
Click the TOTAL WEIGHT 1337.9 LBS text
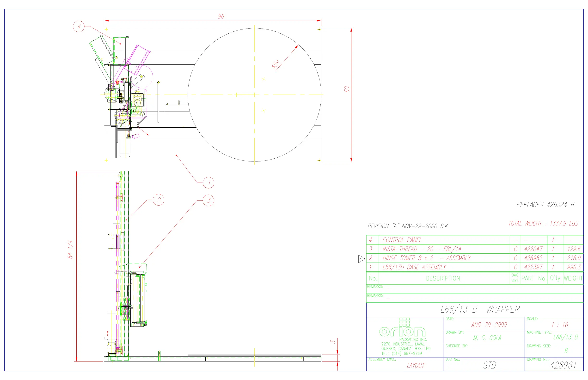pos(543,223)
